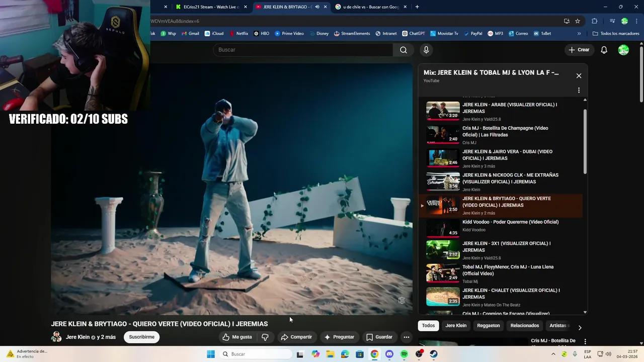This screenshot has width=644, height=362.
Task: Open Chrome extensions puzzle icon
Action: pos(594,21)
